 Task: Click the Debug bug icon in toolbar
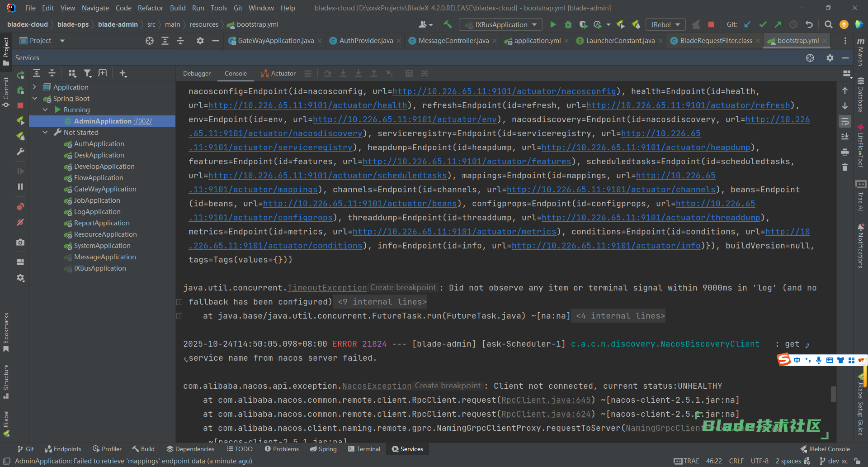[568, 24]
